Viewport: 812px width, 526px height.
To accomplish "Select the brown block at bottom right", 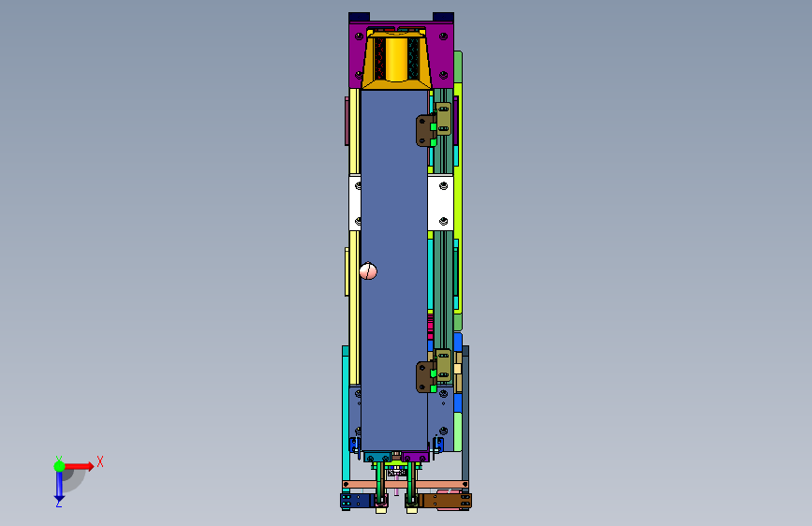I will point(444,501).
